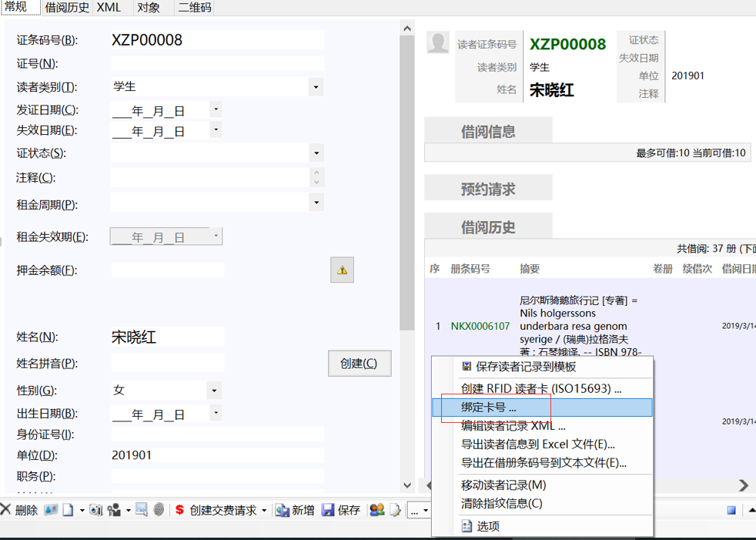Viewport: 756px width, 540px height.
Task: Click the green XZP00008 reader barcode
Action: pos(567,44)
